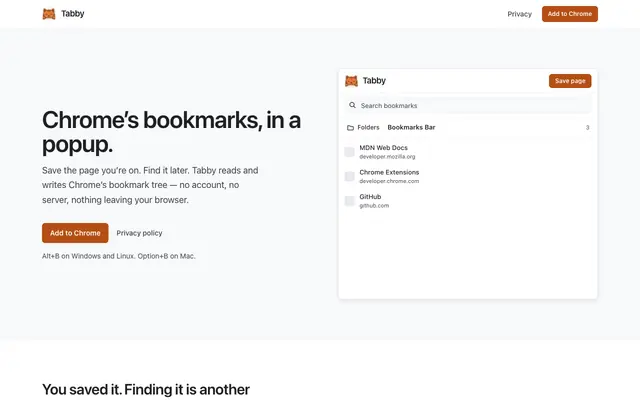Click the favicon placeholder for GitHub
Image resolution: width=640 pixels, height=400 pixels.
pos(349,201)
